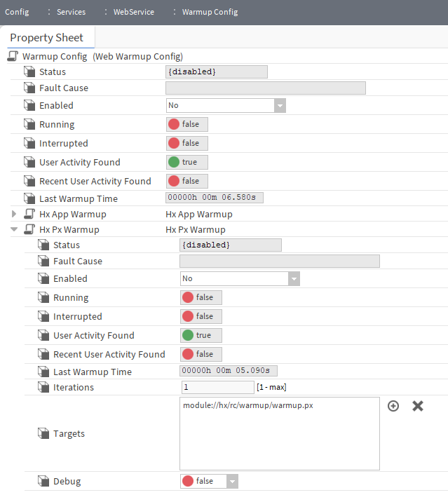Viewport: 448px width, 502px height.
Task: Click the green User Activity Found indicator under Hx Px Warmup
Action: (201, 335)
